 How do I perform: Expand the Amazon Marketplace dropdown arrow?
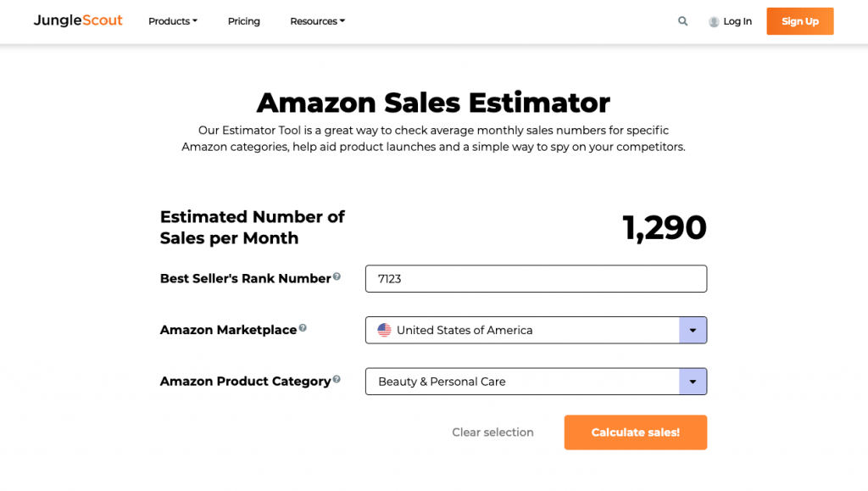click(693, 330)
